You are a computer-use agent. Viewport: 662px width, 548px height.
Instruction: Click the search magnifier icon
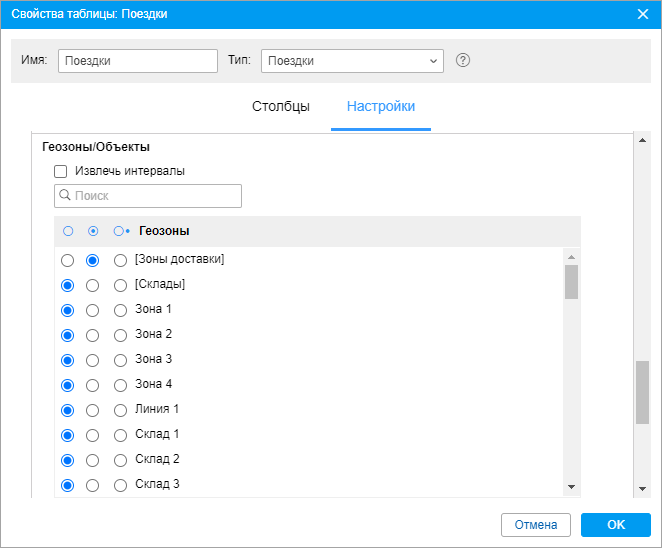(x=65, y=195)
